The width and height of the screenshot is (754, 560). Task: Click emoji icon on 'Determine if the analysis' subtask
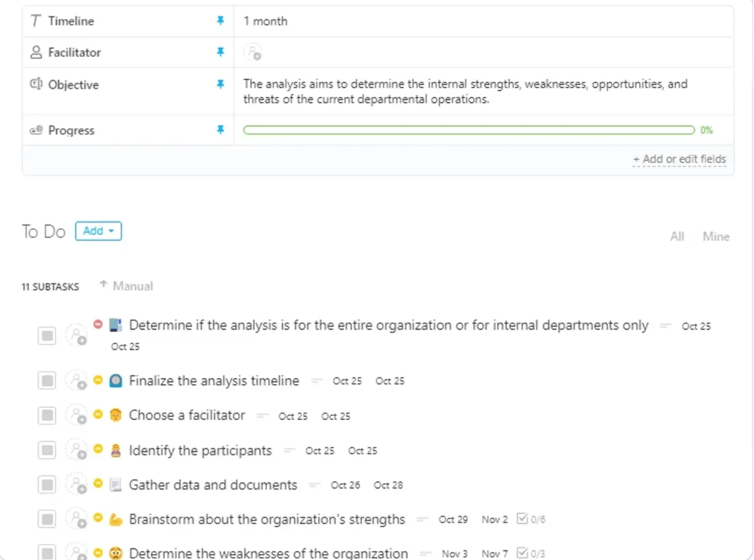pos(116,325)
